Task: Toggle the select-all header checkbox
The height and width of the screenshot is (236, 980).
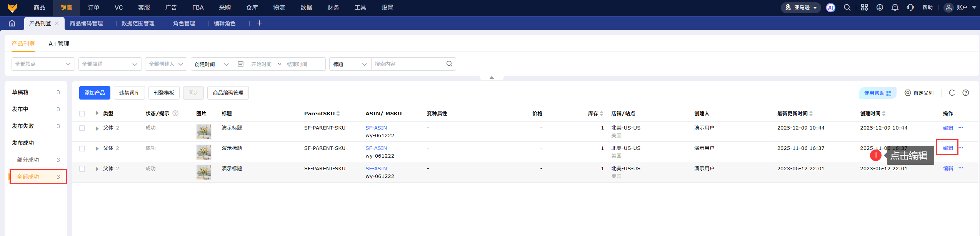Action: coord(82,113)
